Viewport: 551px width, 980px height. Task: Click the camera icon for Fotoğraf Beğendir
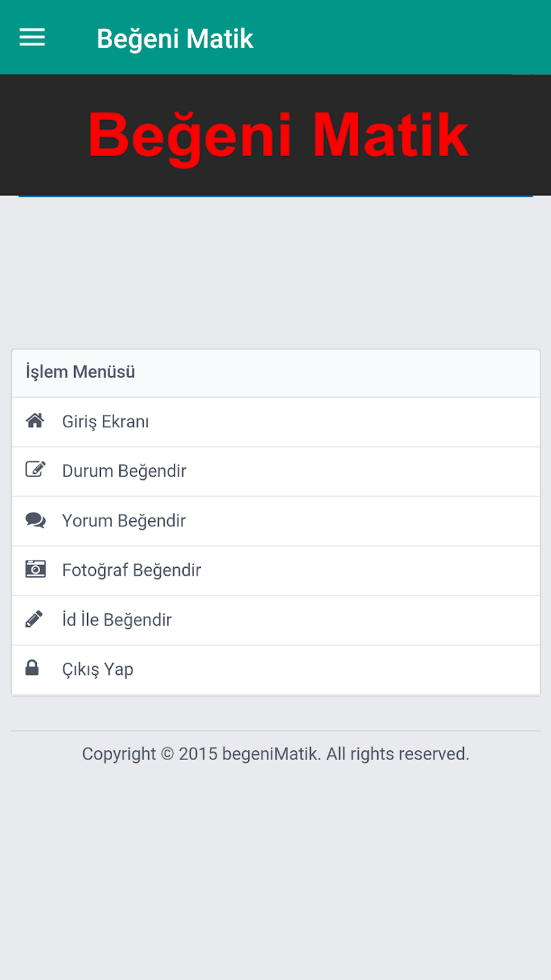coord(35,569)
